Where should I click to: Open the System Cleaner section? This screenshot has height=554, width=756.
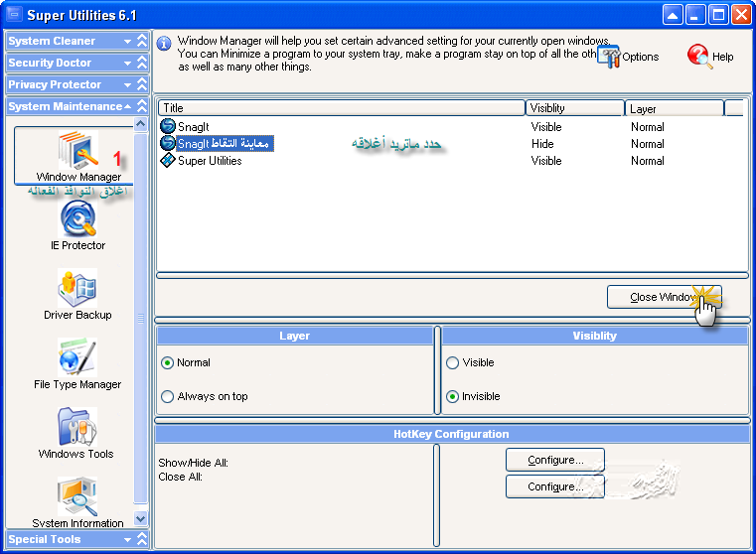(x=77, y=41)
